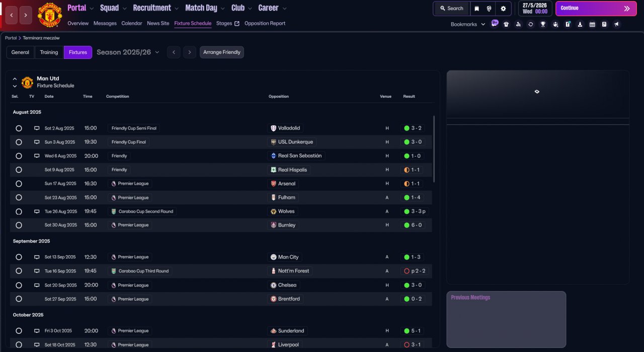Viewport: 644px width, 352px height.
Task: Expand the Bookmarks dropdown
Action: (468, 24)
